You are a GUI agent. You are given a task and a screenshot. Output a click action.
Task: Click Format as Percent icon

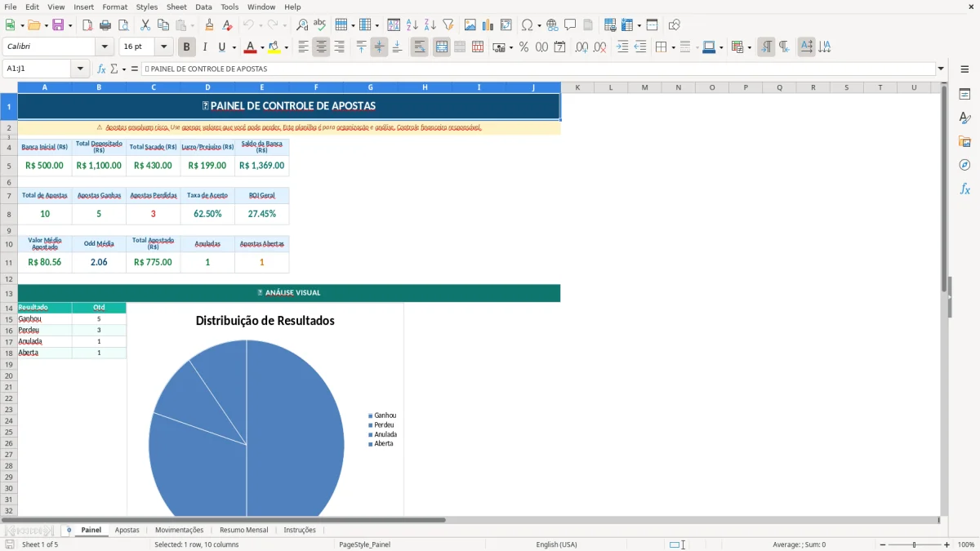[x=524, y=47]
